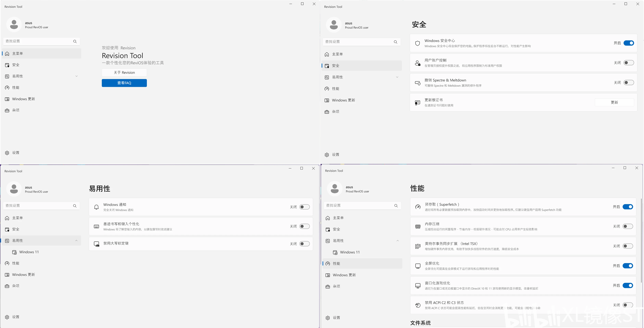Click the 查看FAQ button

point(124,83)
